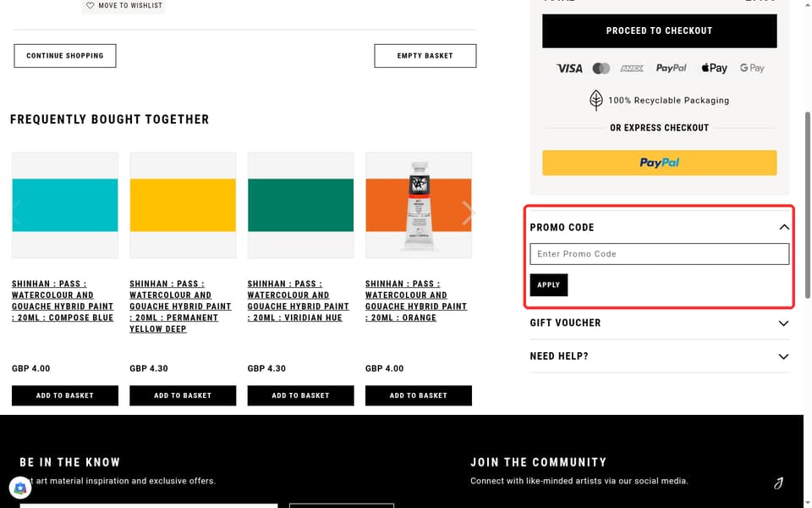Proceed to checkout

pyautogui.click(x=659, y=31)
